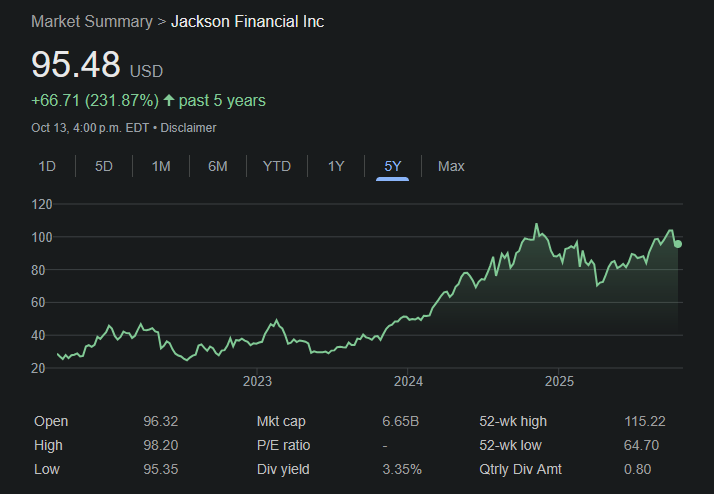714x494 pixels.
Task: Click the 2023 axis label
Action: (257, 381)
